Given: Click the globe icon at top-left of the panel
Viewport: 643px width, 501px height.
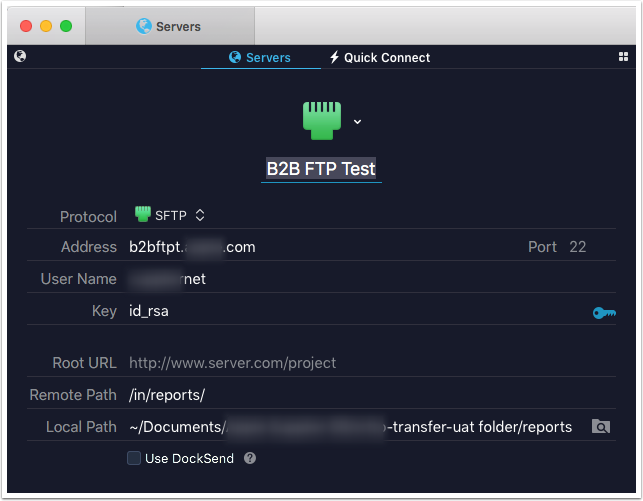Looking at the screenshot, I should 20,56.
